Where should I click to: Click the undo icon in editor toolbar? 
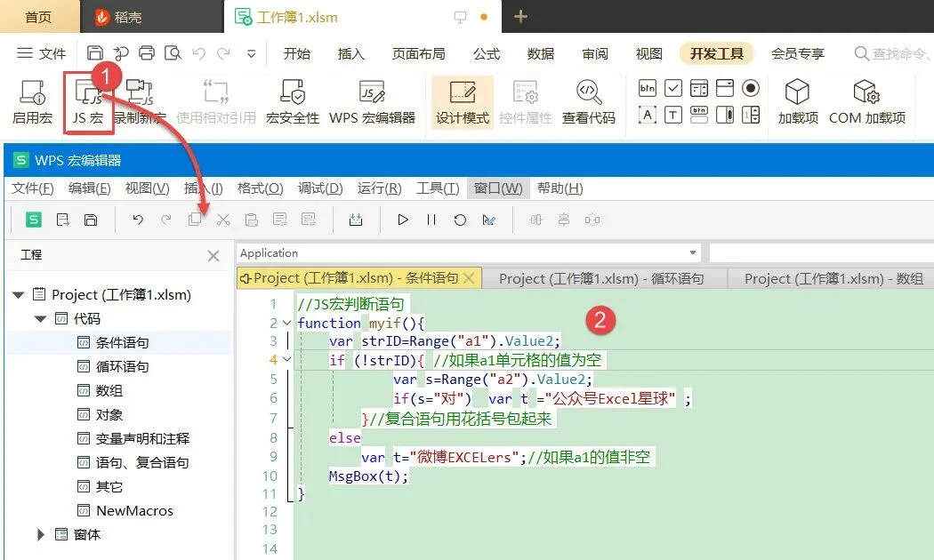pos(138,220)
